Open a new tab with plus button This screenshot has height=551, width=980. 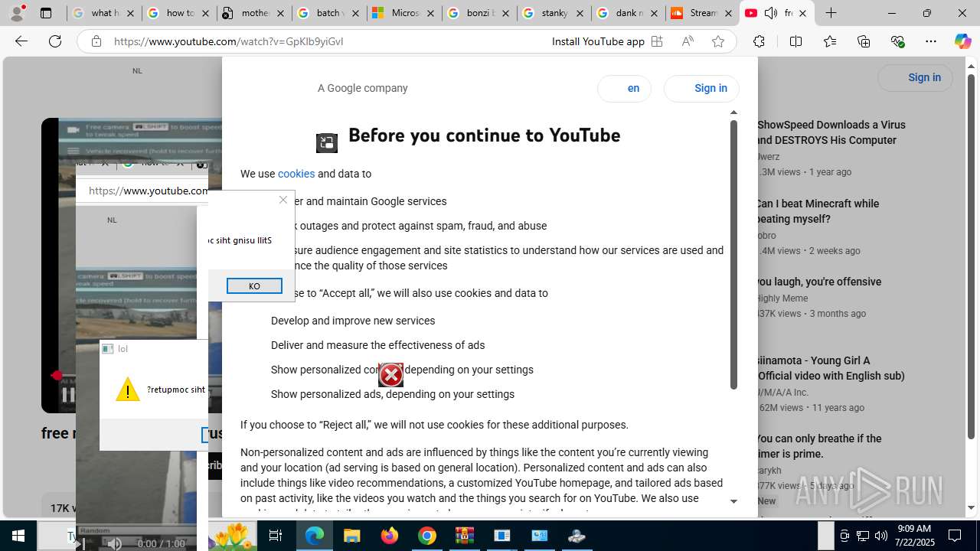click(x=831, y=13)
